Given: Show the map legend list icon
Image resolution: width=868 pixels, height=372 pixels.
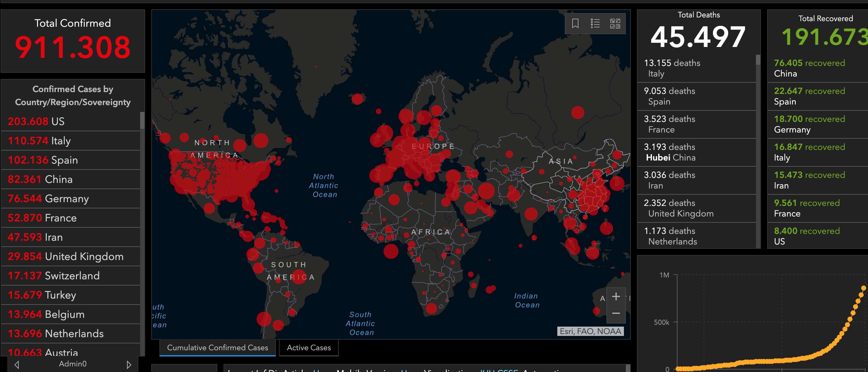Looking at the screenshot, I should click(x=595, y=24).
